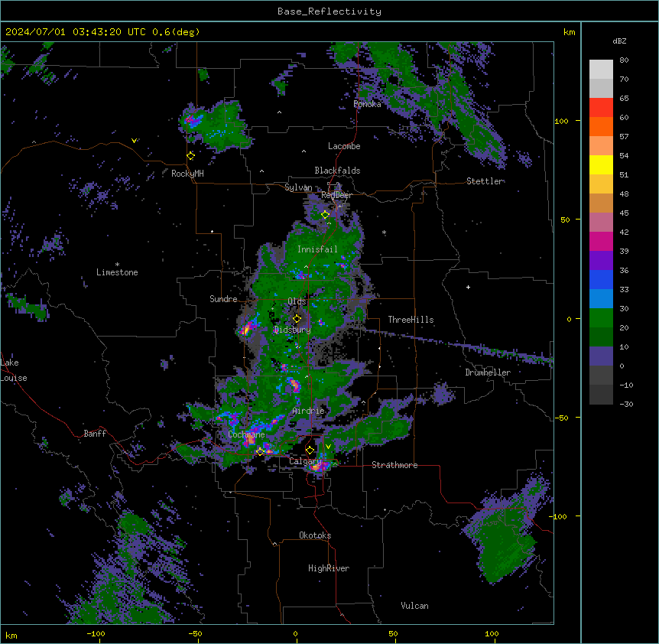The width and height of the screenshot is (659, 644).
Task: Click the -10 value on dBZ legend
Action: [x=626, y=385]
